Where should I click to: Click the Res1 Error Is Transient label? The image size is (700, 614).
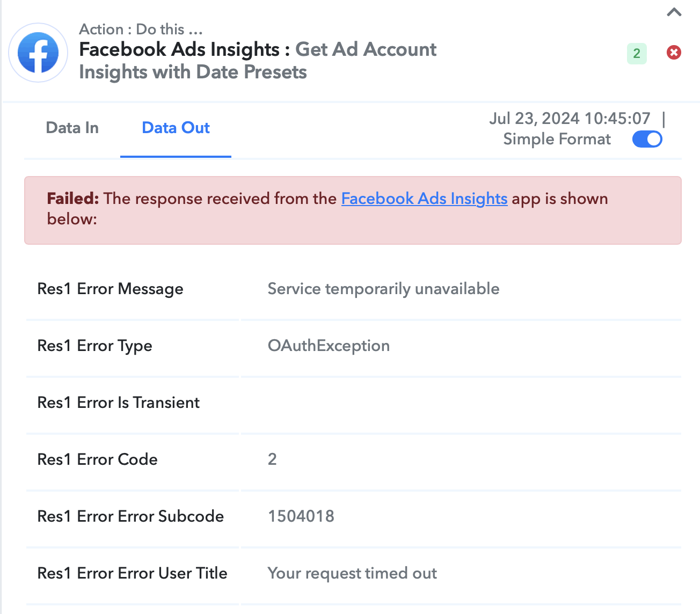pos(118,403)
